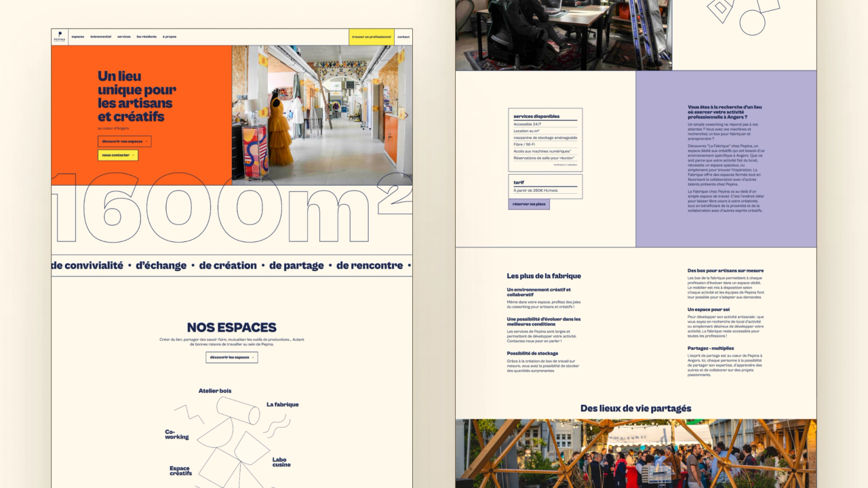Click "Un environnement créatif et collaboratif" subheading
This screenshot has height=488, width=868.
538,292
